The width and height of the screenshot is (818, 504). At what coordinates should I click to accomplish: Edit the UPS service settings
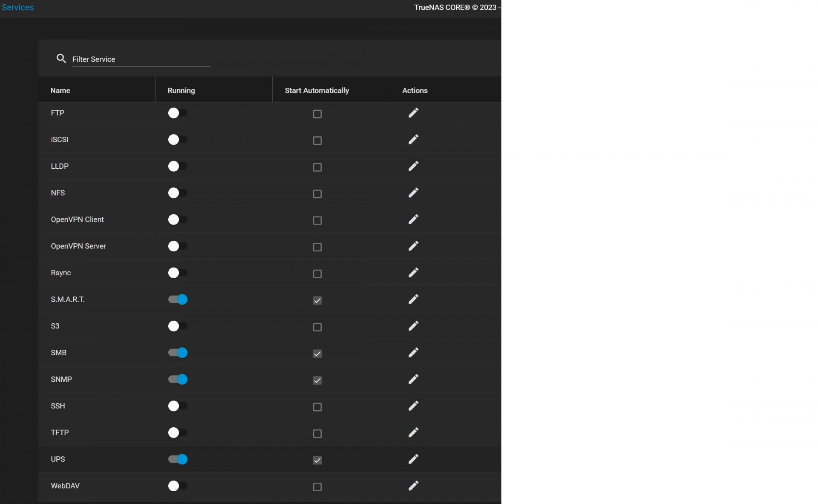413,459
